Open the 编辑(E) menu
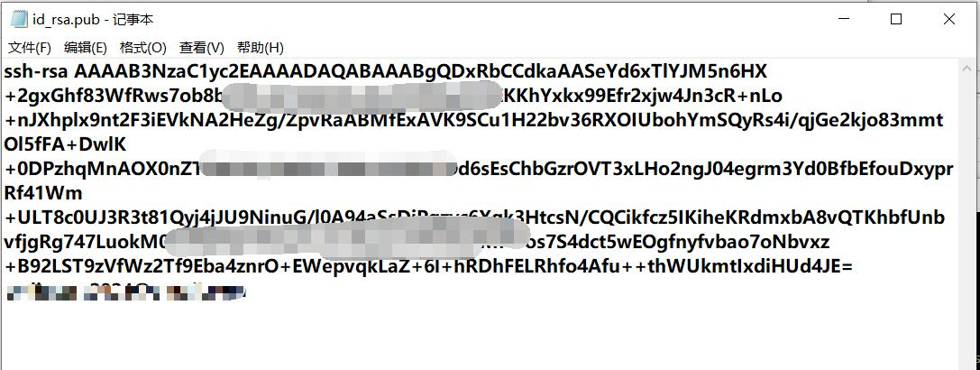Screen dimensions: 980x370 (86, 48)
